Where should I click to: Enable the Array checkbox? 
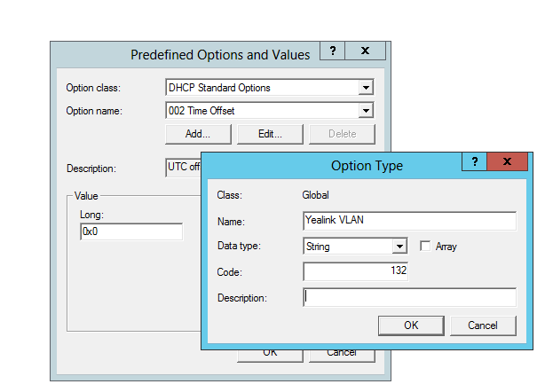[x=425, y=246]
